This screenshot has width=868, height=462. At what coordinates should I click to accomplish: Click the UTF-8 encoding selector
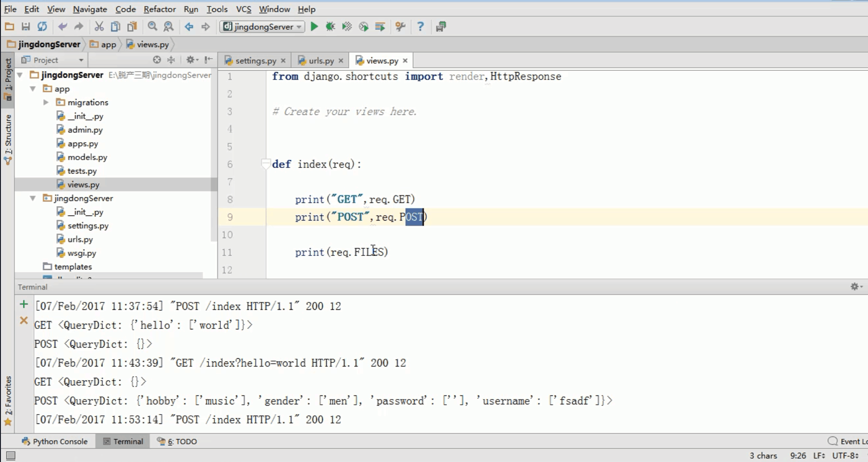[846, 455]
